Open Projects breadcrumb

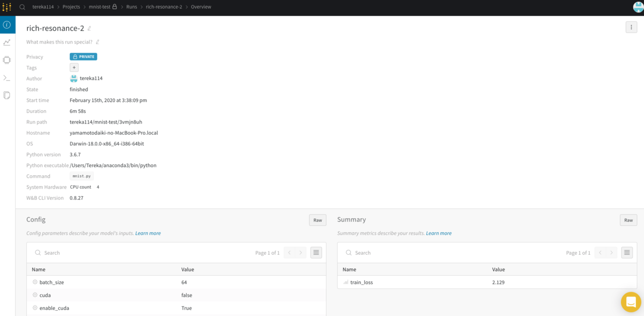click(70, 7)
